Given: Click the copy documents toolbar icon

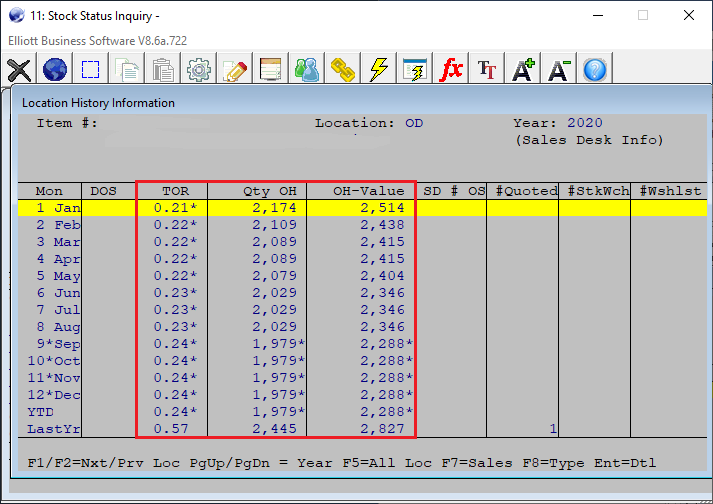Looking at the screenshot, I should click(x=127, y=70).
